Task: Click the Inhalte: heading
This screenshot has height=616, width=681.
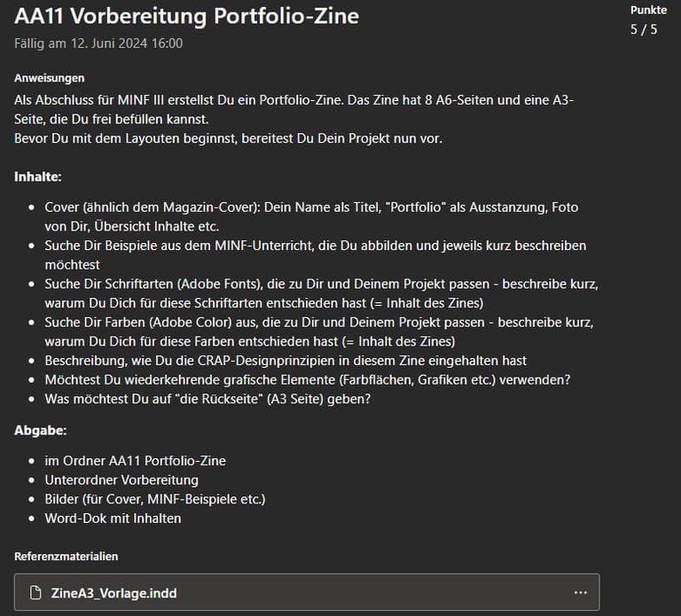Action: pyautogui.click(x=38, y=176)
